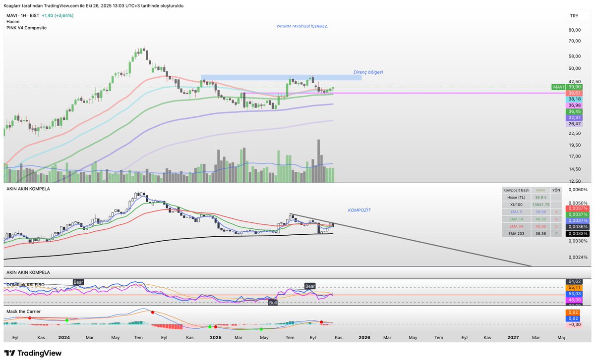Click the EMA 5 table row label
595x364 pixels.
coord(516,211)
